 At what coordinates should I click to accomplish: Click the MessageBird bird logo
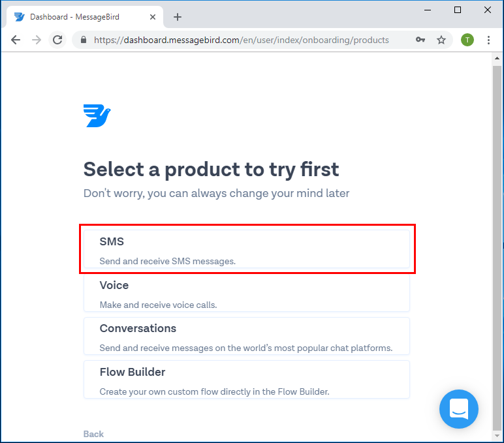pos(97,115)
